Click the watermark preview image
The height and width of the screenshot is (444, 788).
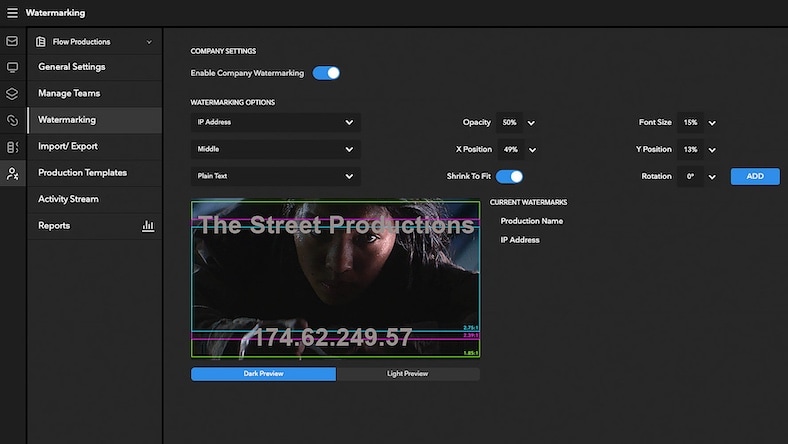(x=335, y=279)
